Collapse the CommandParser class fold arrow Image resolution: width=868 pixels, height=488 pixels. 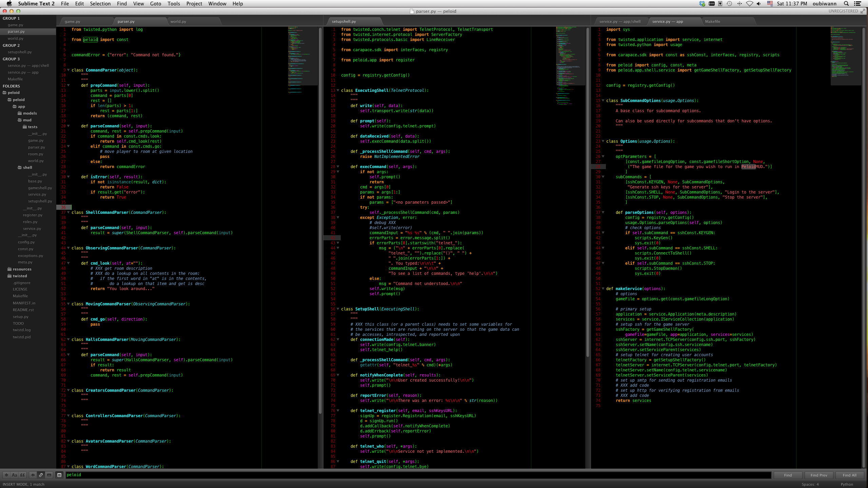pos(68,70)
